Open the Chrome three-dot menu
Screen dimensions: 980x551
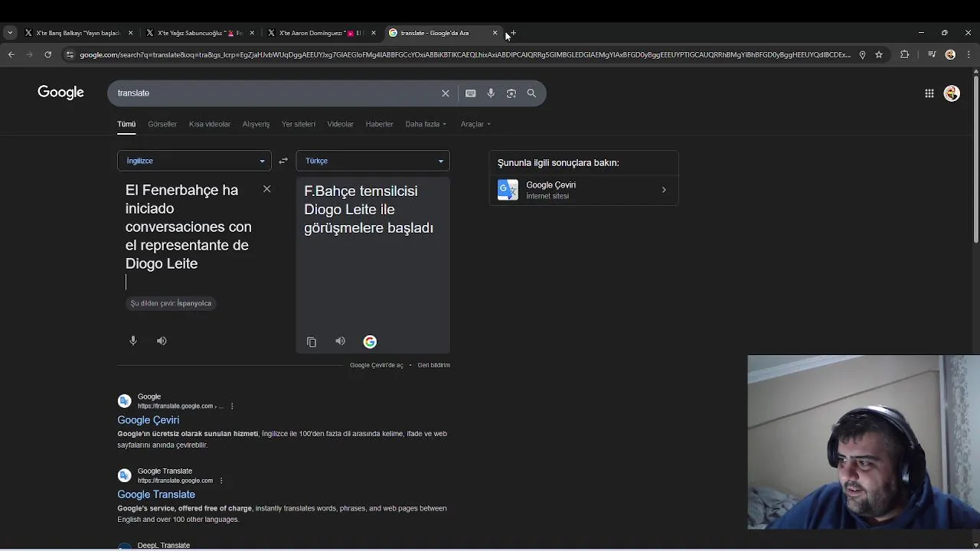(969, 54)
